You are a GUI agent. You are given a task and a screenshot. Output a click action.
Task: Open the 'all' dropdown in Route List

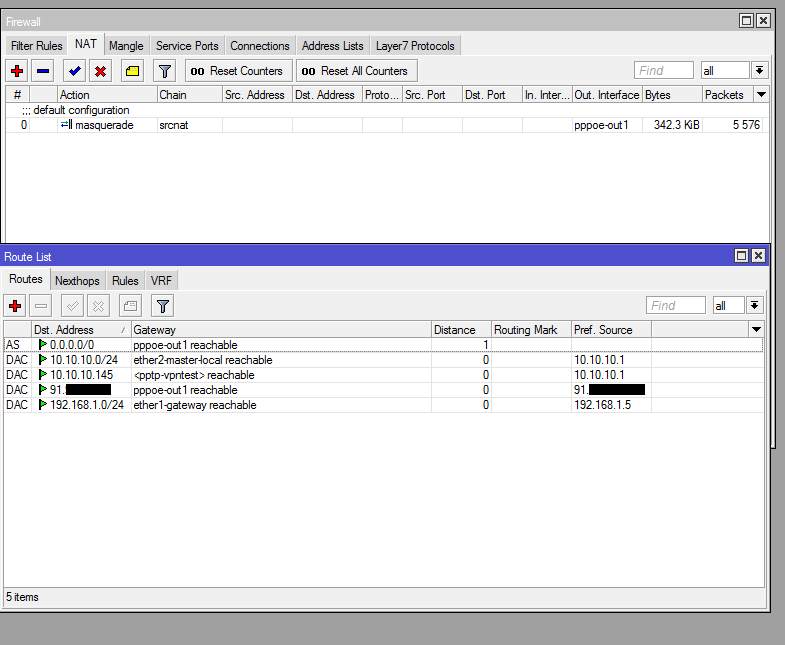pyautogui.click(x=754, y=305)
